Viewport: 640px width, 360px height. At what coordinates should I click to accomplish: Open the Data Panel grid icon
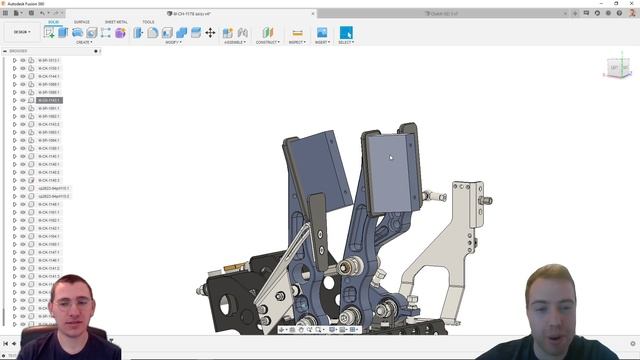[5, 13]
